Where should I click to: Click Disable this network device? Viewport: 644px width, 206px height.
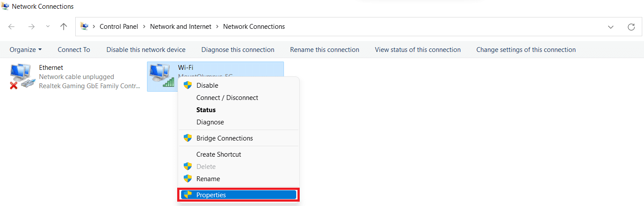[x=146, y=50]
